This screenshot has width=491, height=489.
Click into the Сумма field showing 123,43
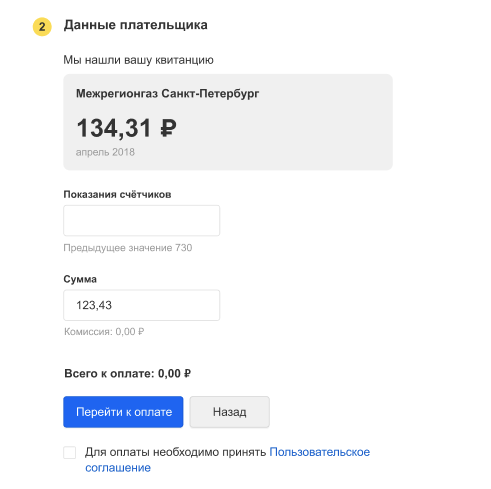pos(141,305)
